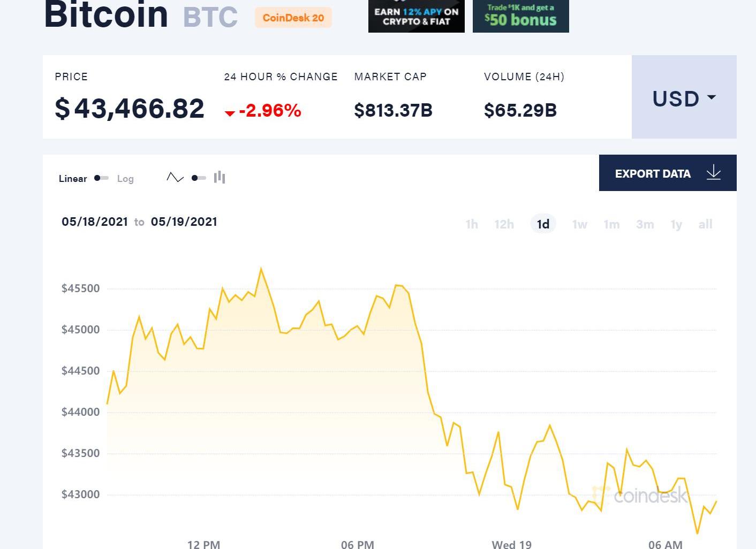Click the candlestick chart icon
The image size is (756, 549).
click(220, 178)
